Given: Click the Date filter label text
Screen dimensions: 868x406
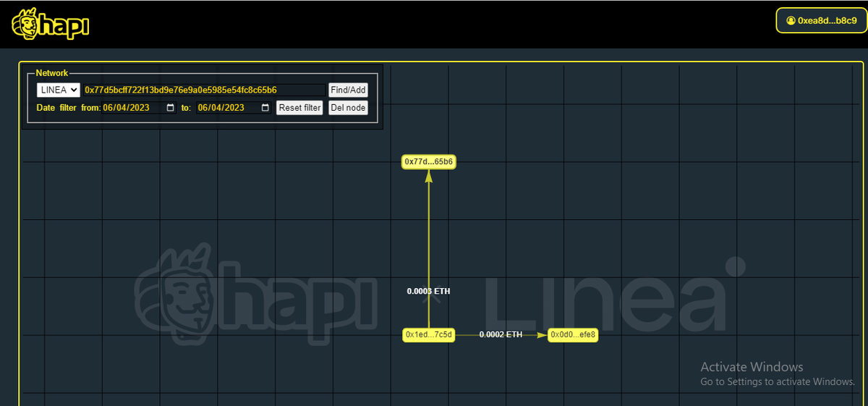Looking at the screenshot, I should [56, 108].
